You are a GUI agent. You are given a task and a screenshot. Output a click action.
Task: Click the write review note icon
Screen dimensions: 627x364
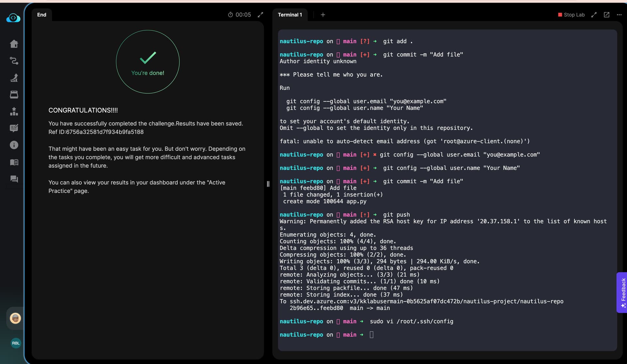14,128
